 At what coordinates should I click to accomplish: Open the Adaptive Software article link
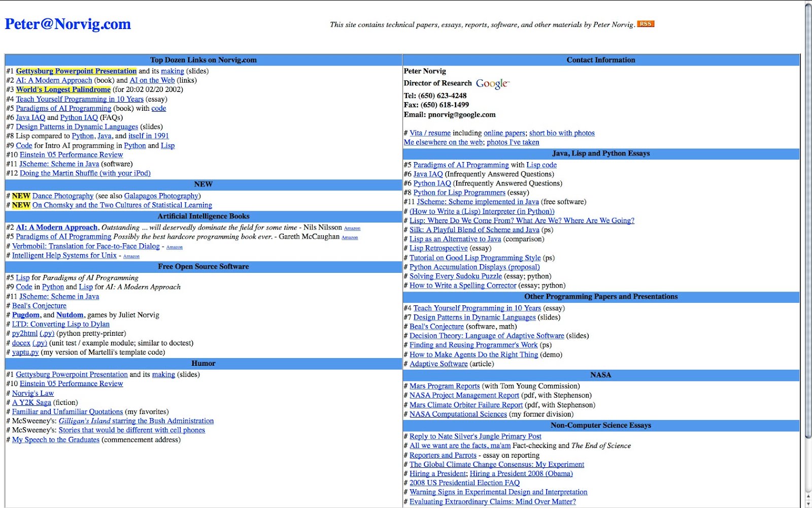coord(438,364)
